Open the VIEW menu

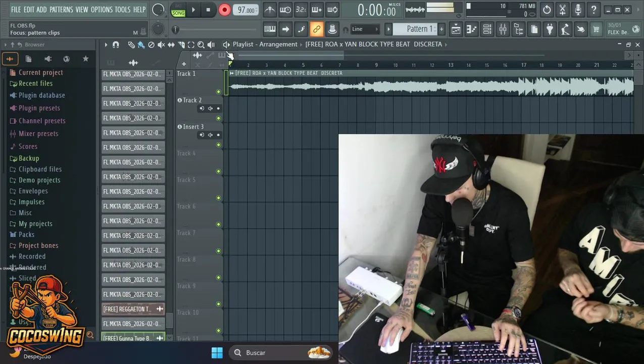pos(82,10)
